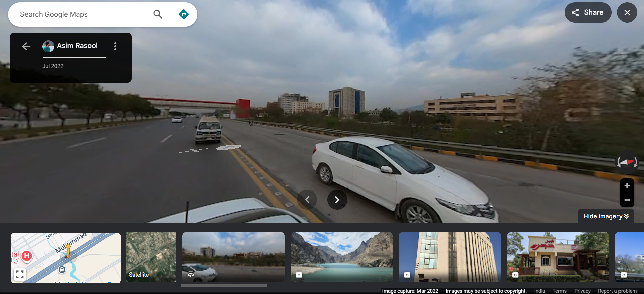The width and height of the screenshot is (644, 294).
Task: Open the mountain lake photo thumbnail
Action: [x=341, y=257]
